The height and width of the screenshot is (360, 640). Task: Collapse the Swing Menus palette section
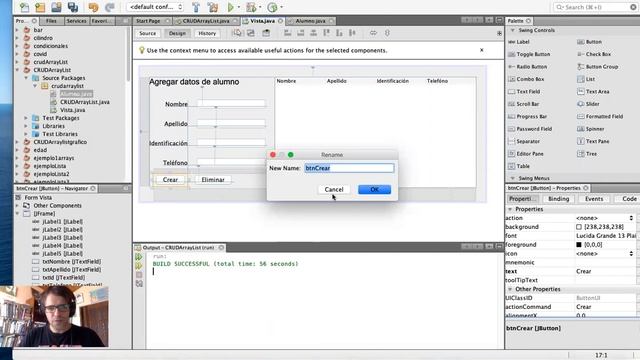pyautogui.click(x=513, y=178)
